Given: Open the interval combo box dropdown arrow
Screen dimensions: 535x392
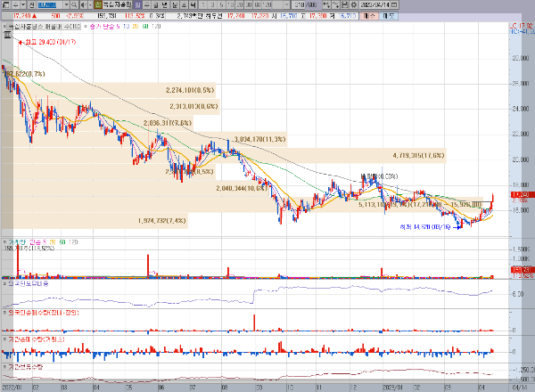Looking at the screenshot, I should coord(286,4).
